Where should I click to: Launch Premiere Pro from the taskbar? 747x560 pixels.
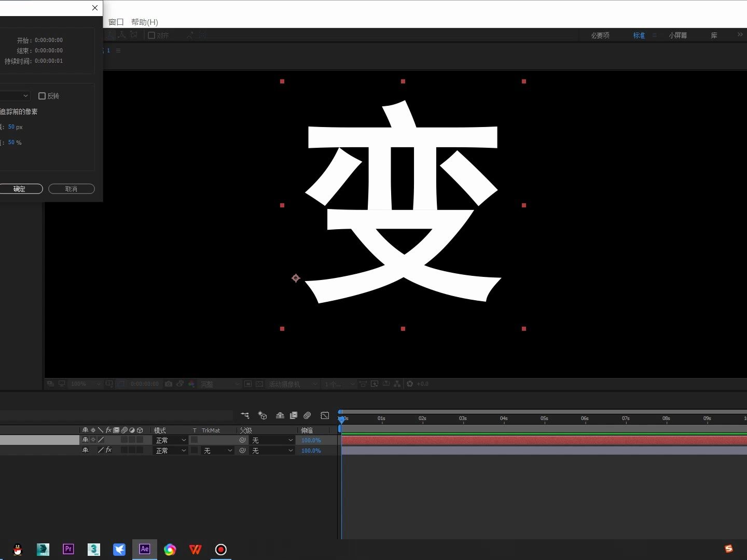(x=68, y=549)
